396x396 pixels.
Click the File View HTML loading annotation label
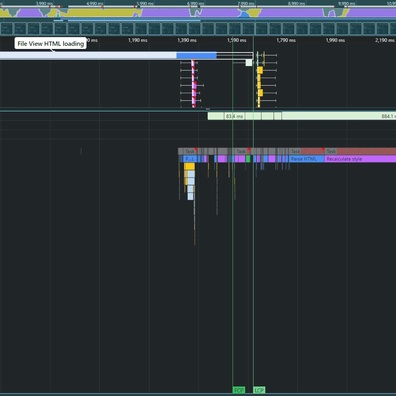50,43
